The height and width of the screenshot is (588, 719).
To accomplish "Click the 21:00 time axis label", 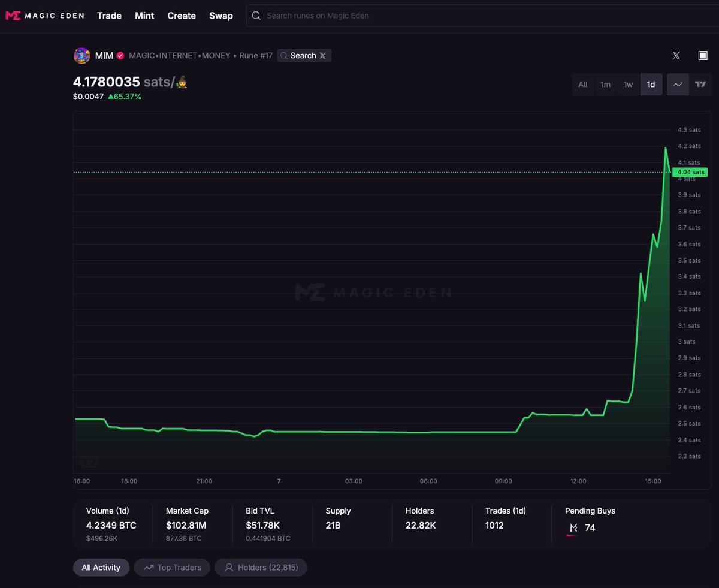I will [204, 481].
